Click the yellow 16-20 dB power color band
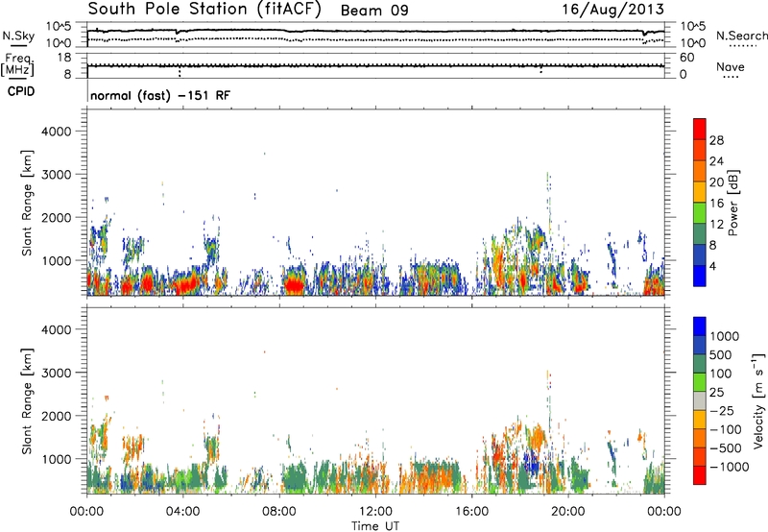The image size is (768, 532). tap(700, 192)
